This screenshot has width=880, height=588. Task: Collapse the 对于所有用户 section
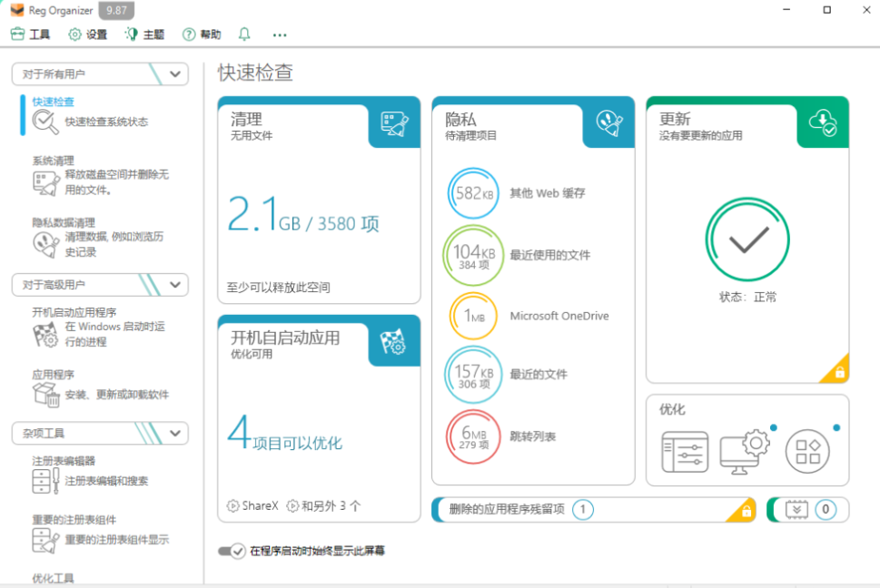point(175,73)
